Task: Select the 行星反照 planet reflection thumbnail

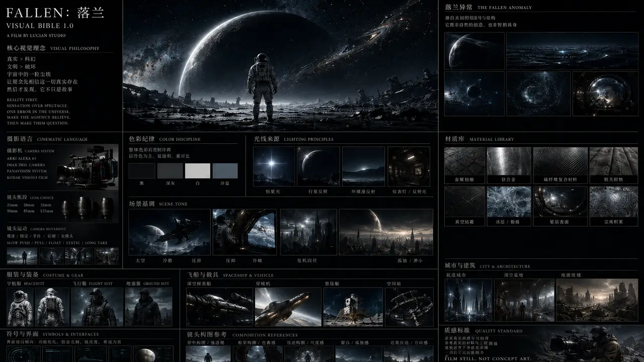Action: coord(318,166)
